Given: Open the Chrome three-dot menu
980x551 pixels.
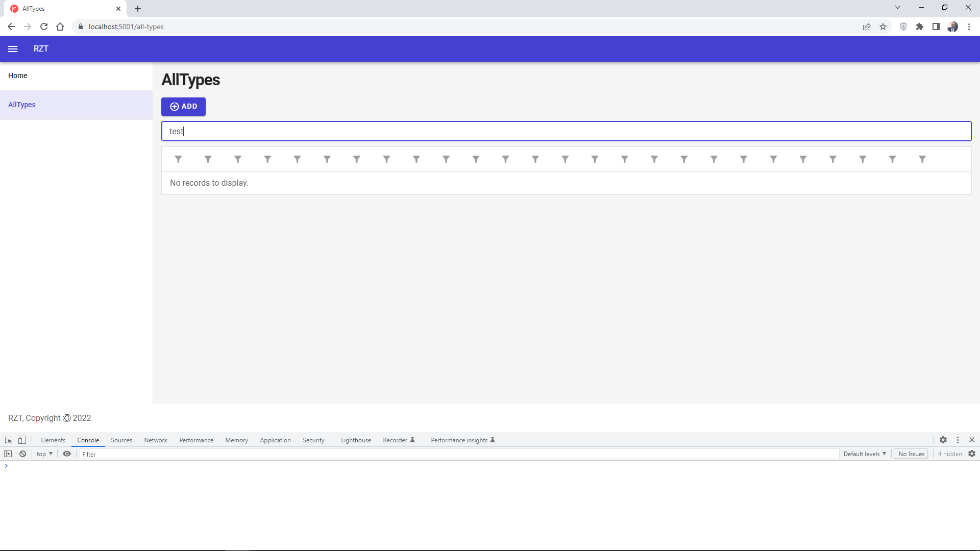Looking at the screenshot, I should pyautogui.click(x=969, y=27).
